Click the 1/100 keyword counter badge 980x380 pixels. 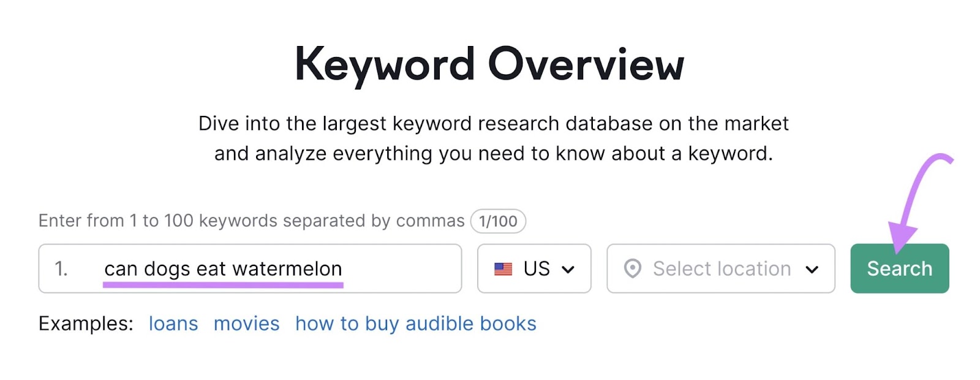pyautogui.click(x=497, y=221)
